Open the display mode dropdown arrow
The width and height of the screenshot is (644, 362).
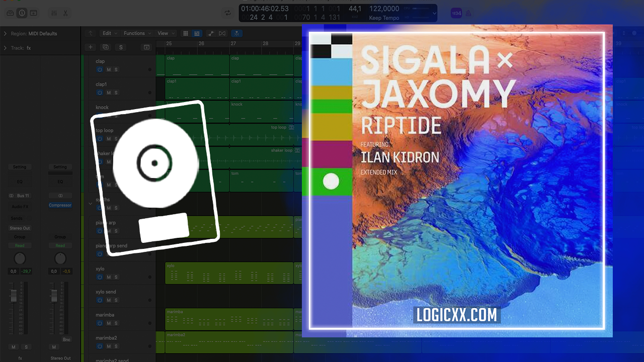click(434, 14)
